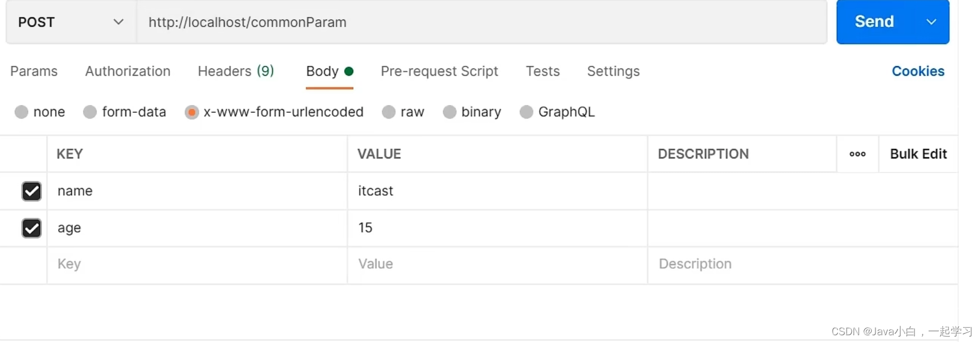980x342 pixels.
Task: Set the body type to none
Action: point(21,112)
